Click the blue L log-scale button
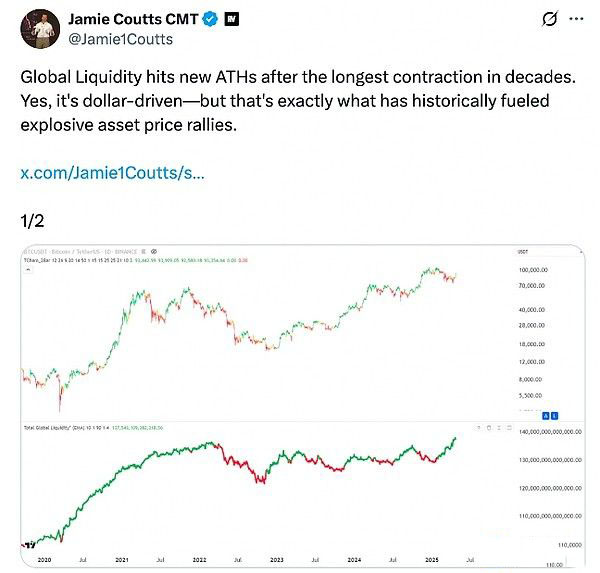 [553, 414]
